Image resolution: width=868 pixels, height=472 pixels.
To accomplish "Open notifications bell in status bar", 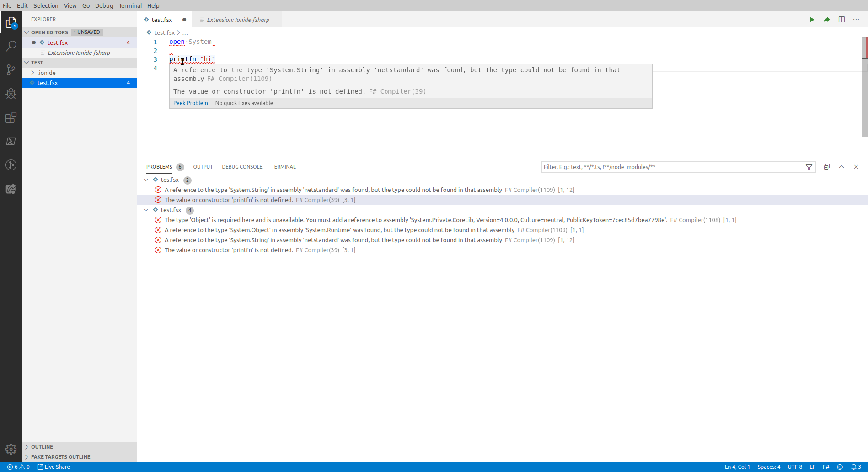I will tap(856, 467).
